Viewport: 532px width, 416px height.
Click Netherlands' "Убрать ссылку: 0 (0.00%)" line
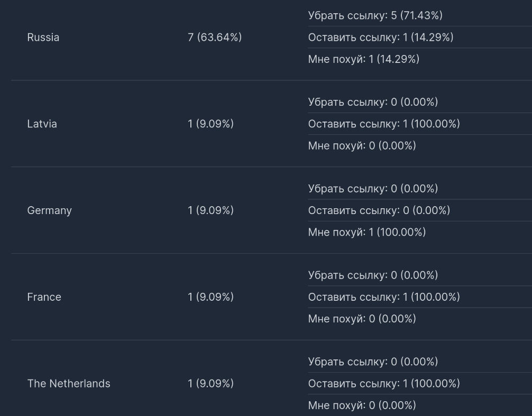click(373, 362)
